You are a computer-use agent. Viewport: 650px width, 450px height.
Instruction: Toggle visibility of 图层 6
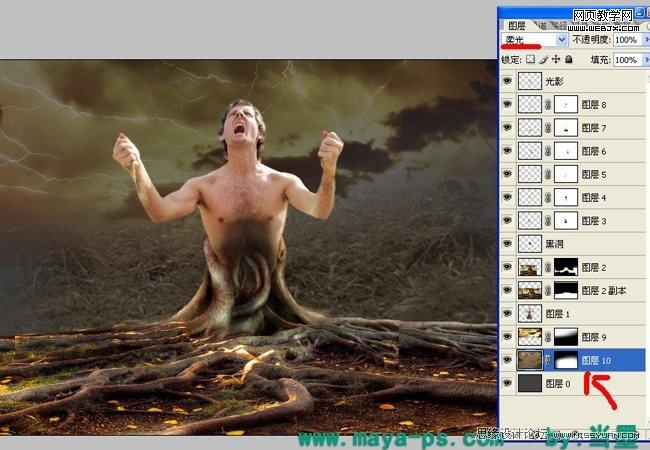507,151
